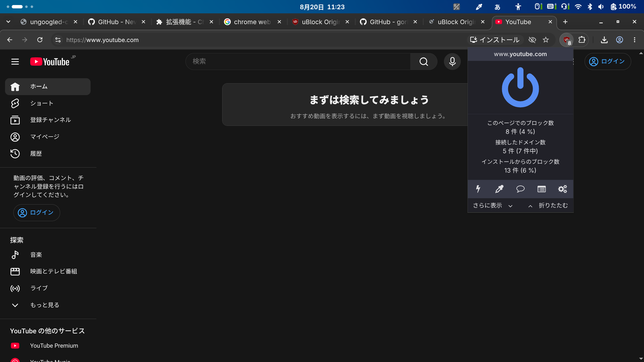Click uBlock report issue speech bubble icon
Viewport: 644px width, 362px height.
tap(520, 189)
